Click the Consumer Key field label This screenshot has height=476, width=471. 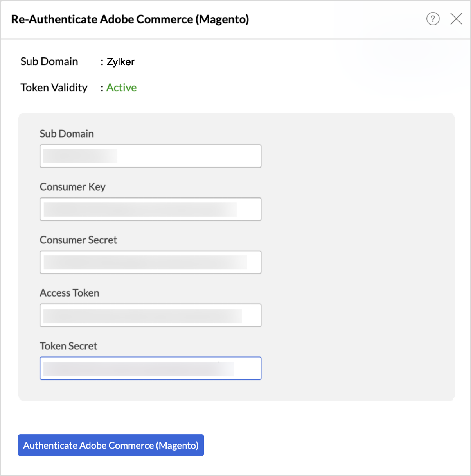(x=72, y=187)
